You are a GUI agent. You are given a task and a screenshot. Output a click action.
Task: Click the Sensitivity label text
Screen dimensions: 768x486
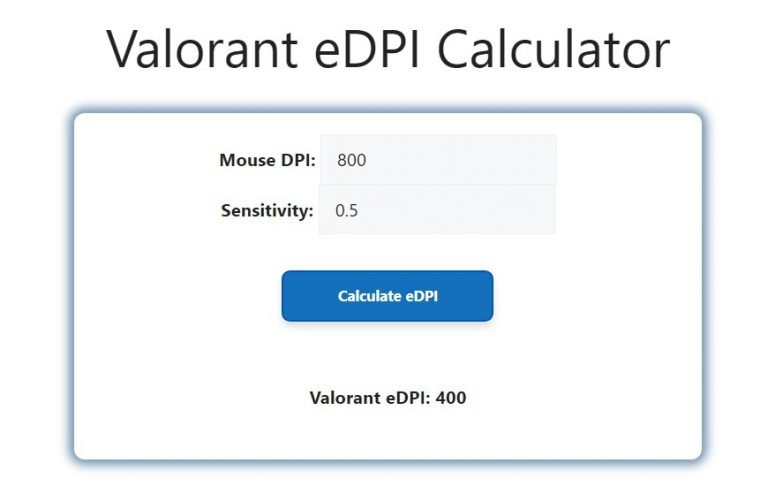tap(267, 211)
